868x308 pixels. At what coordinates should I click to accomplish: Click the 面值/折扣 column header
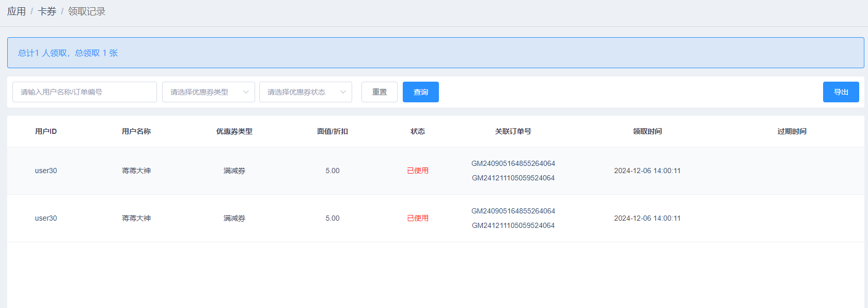tap(333, 131)
